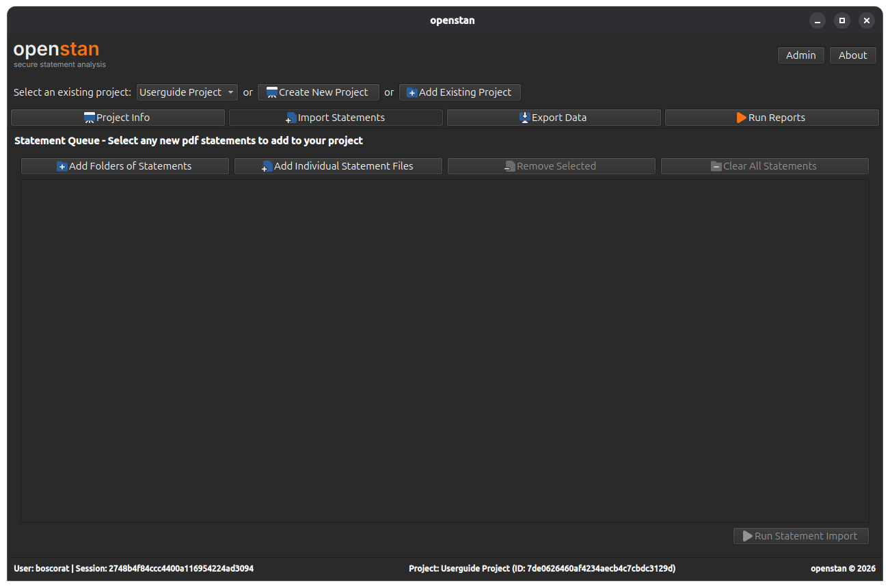Viewport: 890px width, 588px height.
Task: Switch to the Import Statements tab
Action: (336, 118)
